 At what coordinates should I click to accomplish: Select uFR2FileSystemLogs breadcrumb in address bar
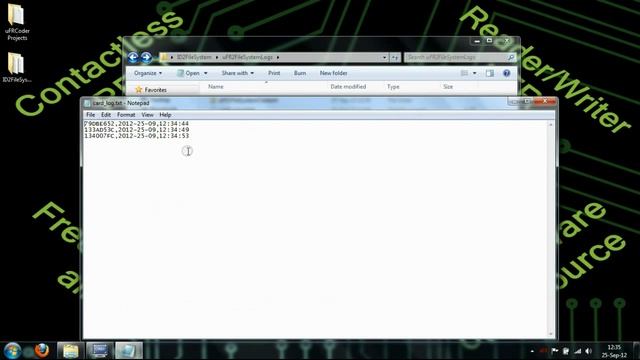click(247, 58)
